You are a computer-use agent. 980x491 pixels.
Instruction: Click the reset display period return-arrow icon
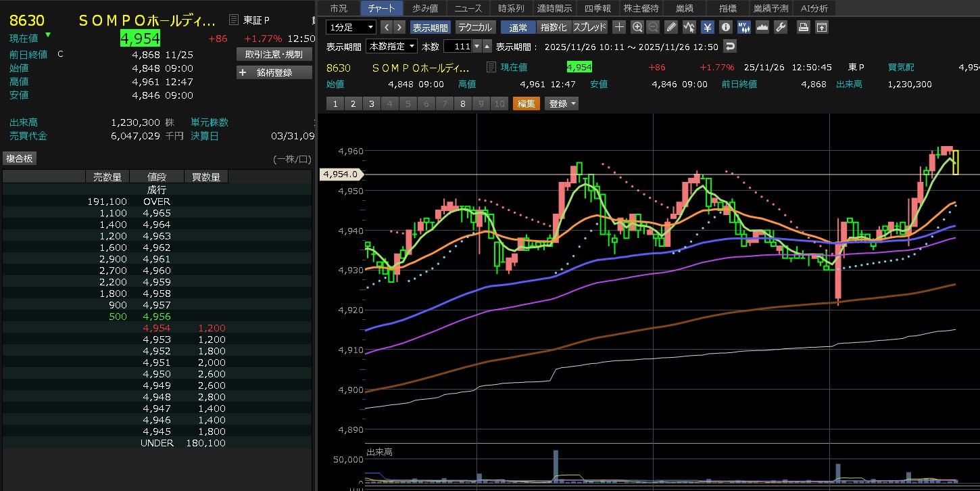[x=729, y=47]
